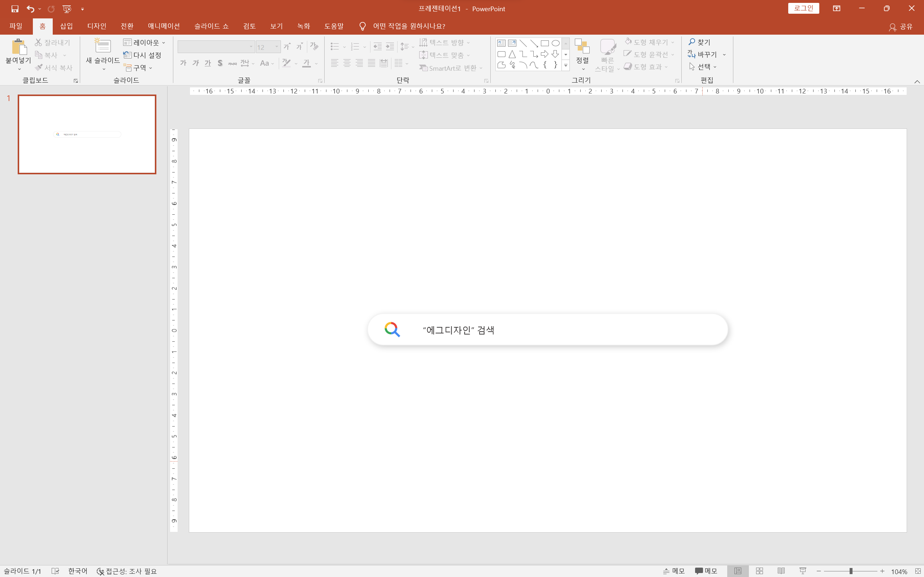
Task: Switch to Slide Sorter view icon
Action: pos(759,571)
